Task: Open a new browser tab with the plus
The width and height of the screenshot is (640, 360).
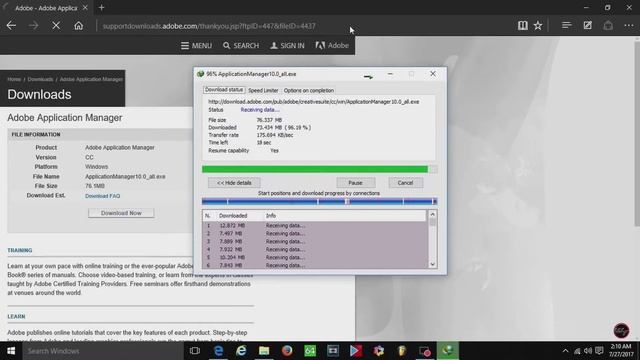Action: tap(102, 7)
